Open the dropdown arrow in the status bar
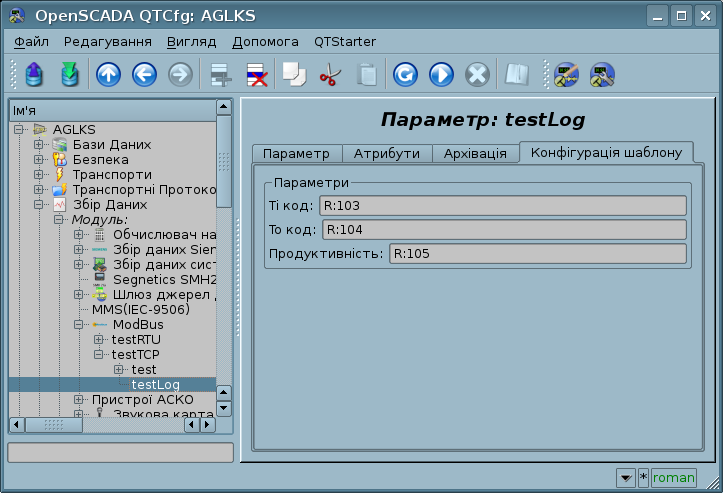 tap(625, 477)
